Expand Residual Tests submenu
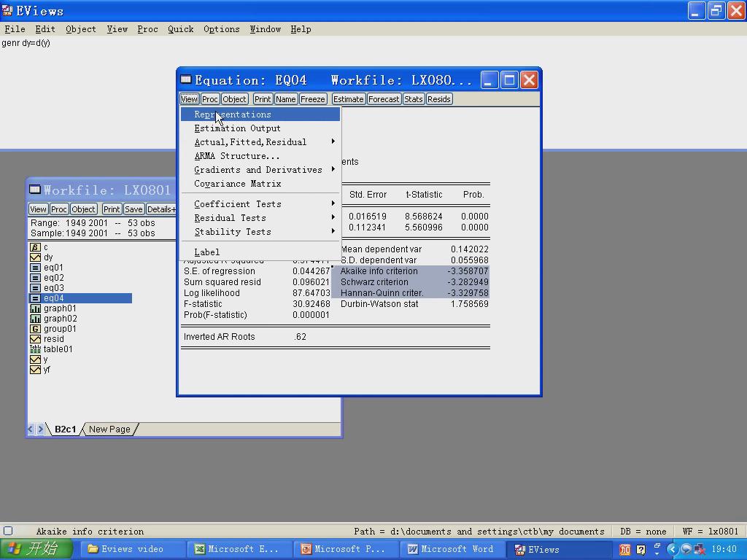 pos(260,217)
